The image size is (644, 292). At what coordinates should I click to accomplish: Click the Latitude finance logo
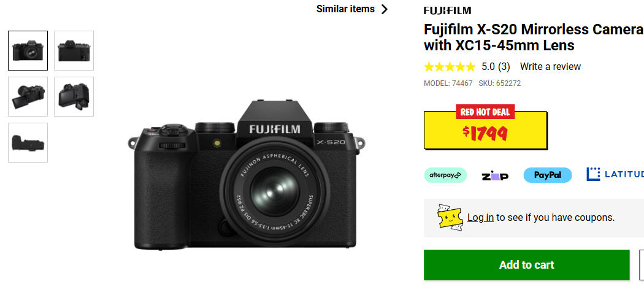click(615, 174)
